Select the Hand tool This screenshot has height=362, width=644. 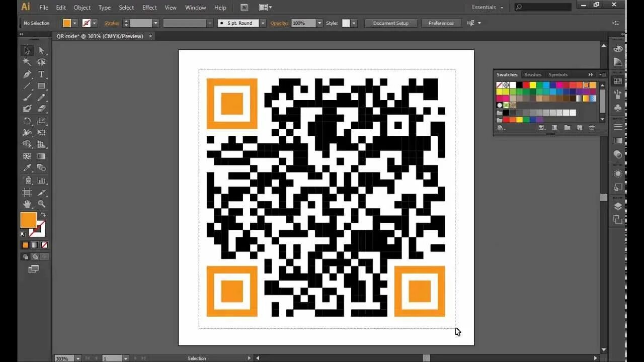(27, 204)
